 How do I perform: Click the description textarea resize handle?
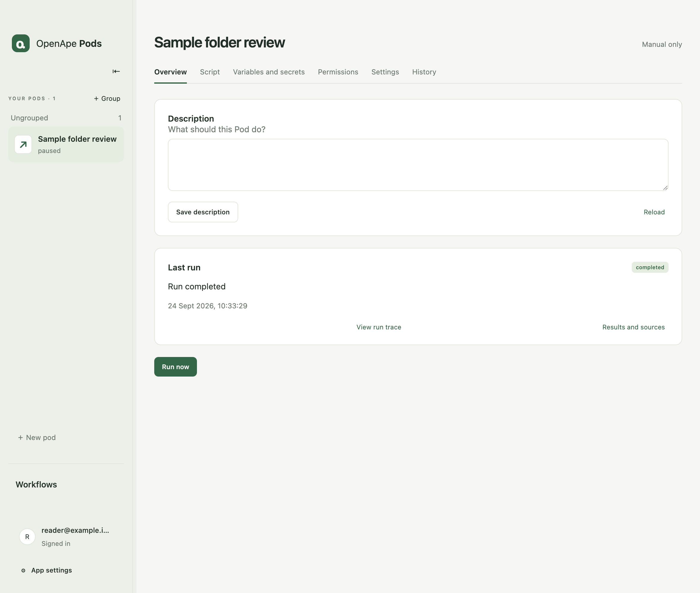665,188
